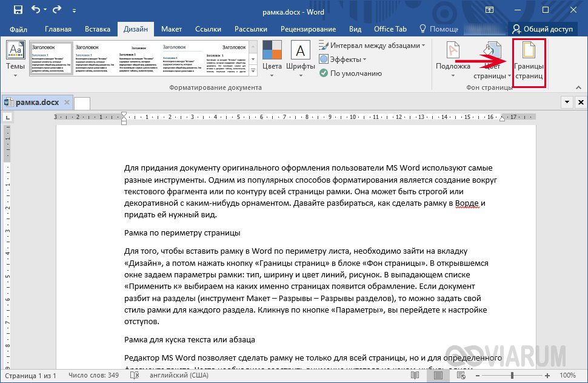This screenshot has height=383, width=588.
Task: Open Интервал между абзацами dropdown
Action: [372, 46]
